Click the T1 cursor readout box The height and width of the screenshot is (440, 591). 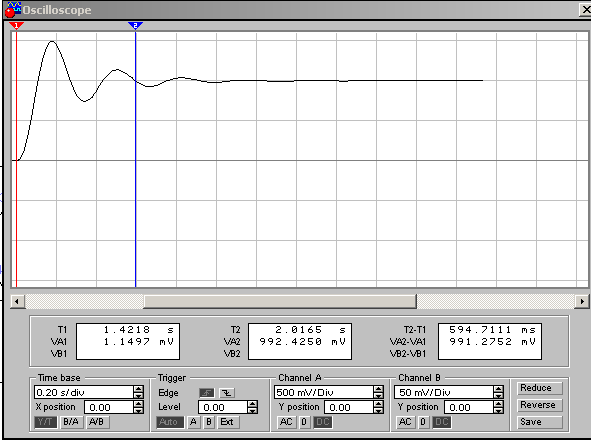pos(128,341)
